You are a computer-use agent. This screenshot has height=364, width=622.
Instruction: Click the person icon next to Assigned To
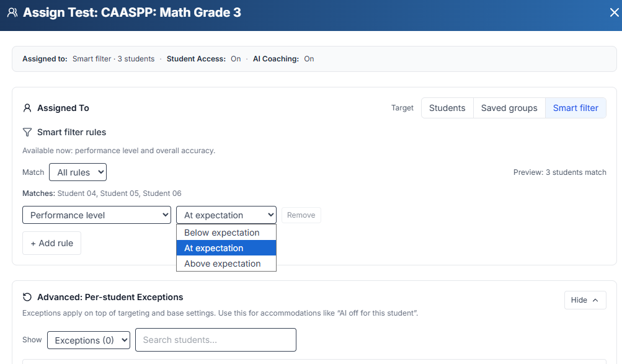pyautogui.click(x=27, y=108)
